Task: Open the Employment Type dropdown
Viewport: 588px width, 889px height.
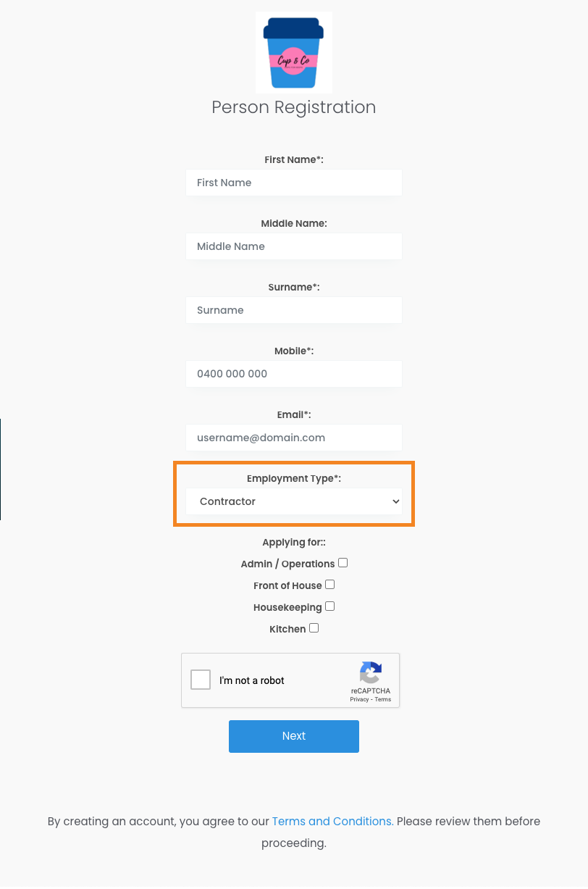Action: tap(293, 501)
